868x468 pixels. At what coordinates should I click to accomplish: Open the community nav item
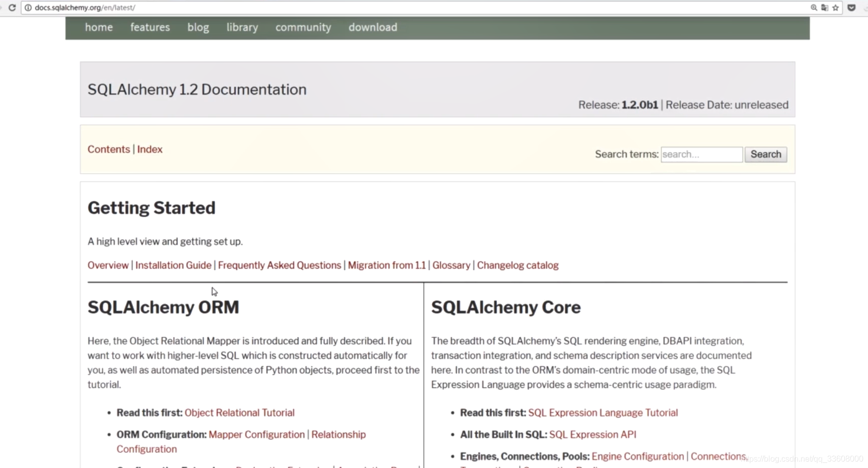[303, 27]
